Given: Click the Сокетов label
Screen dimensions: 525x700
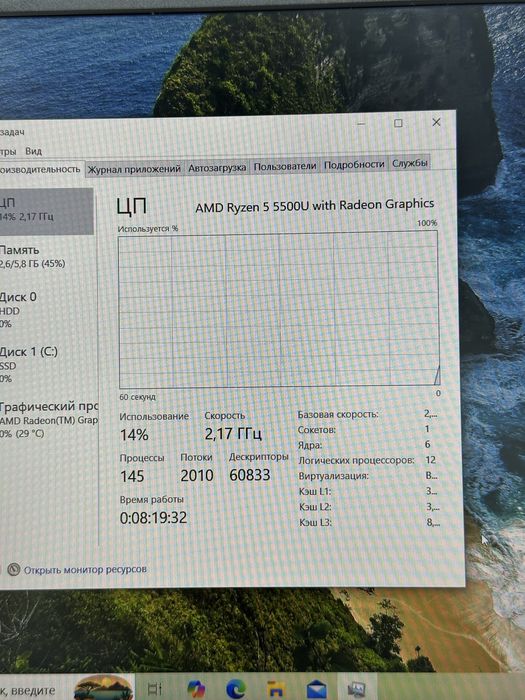Looking at the screenshot, I should [317, 430].
